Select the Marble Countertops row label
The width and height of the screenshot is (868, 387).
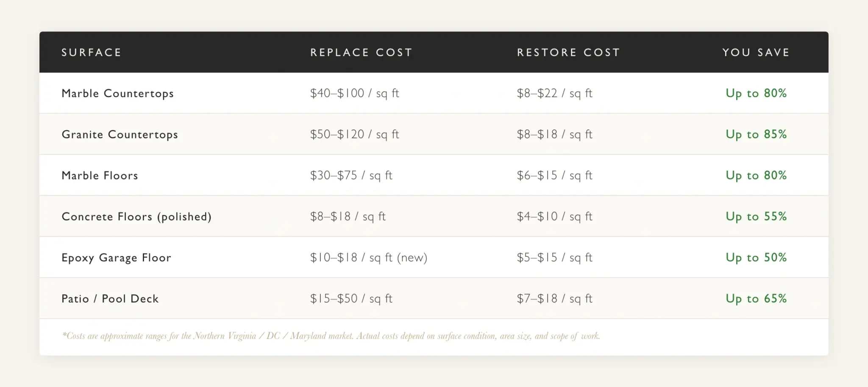(x=117, y=93)
